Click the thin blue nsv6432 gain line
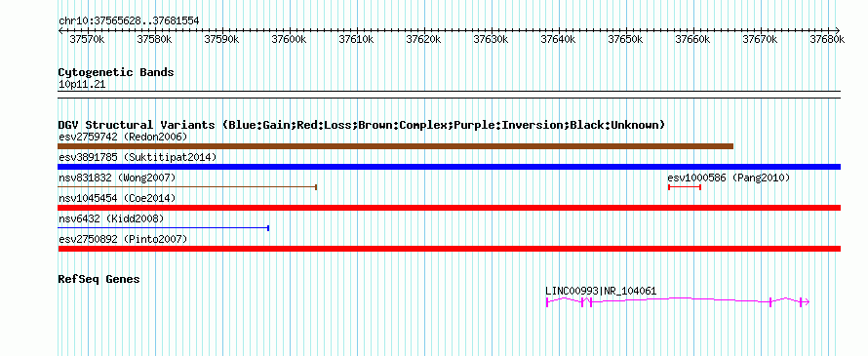Viewport: 868px width, 356px height. [x=163, y=227]
